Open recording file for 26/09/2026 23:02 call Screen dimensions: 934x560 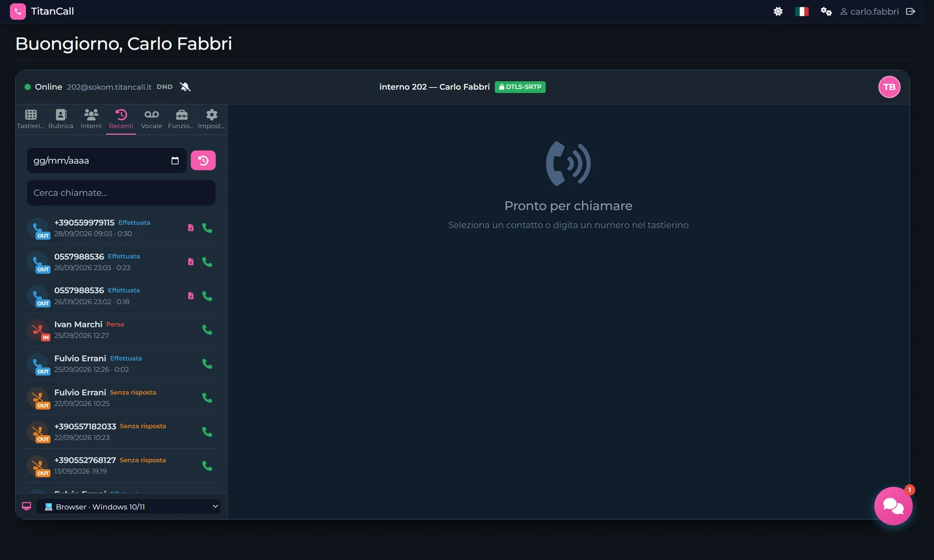[x=191, y=296]
